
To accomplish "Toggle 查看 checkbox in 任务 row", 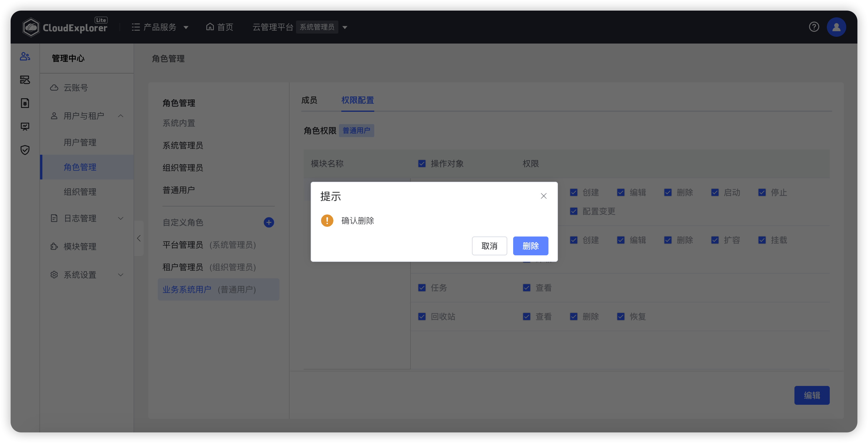I will pos(526,288).
